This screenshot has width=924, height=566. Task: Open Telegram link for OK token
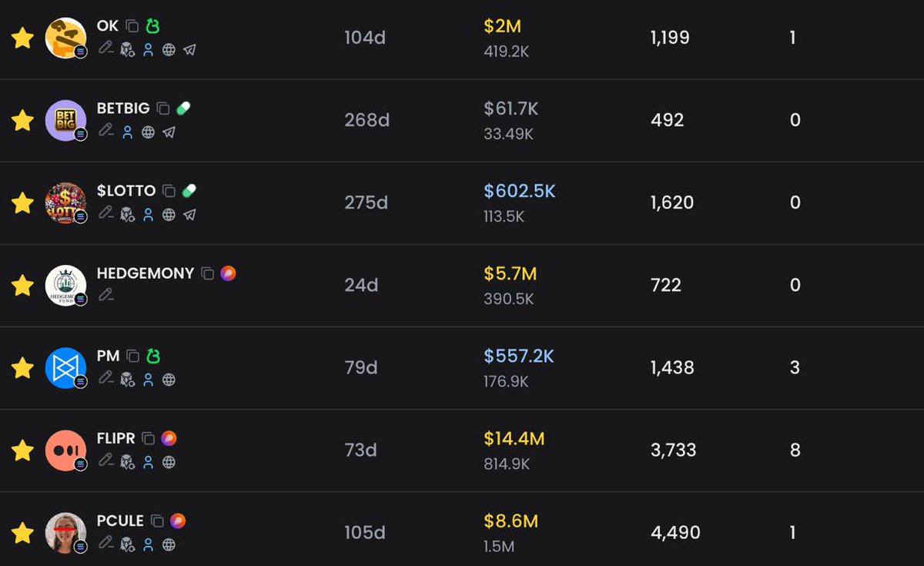click(189, 50)
